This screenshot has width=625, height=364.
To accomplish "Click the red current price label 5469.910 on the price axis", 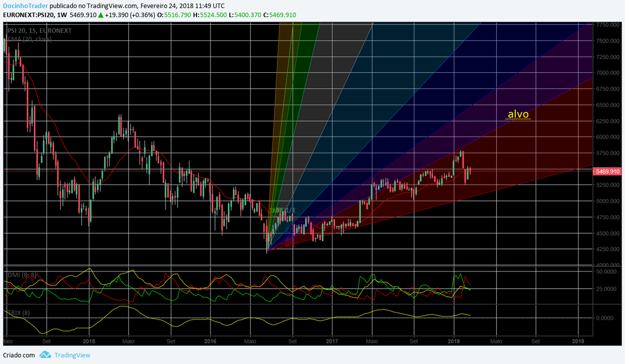I will [608, 172].
